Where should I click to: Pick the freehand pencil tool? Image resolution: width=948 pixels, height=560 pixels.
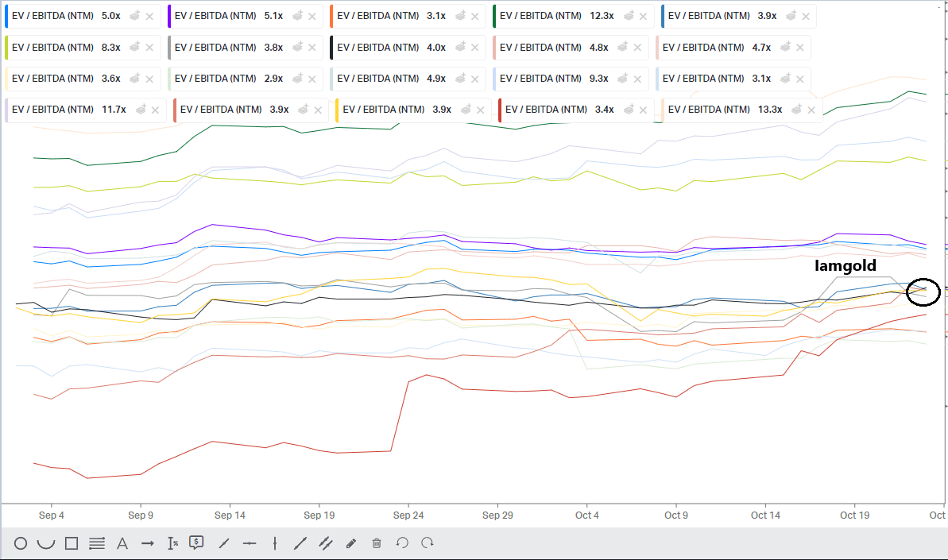pos(351,543)
